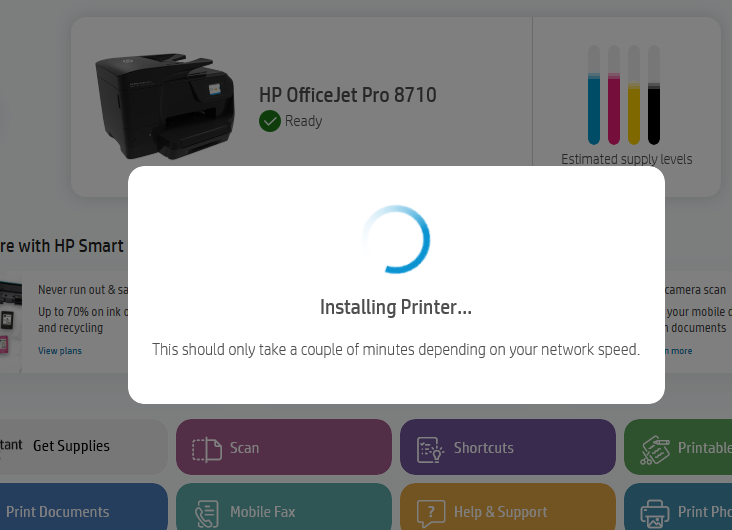
Task: Click the loading spinner in install dialog
Action: 396,239
